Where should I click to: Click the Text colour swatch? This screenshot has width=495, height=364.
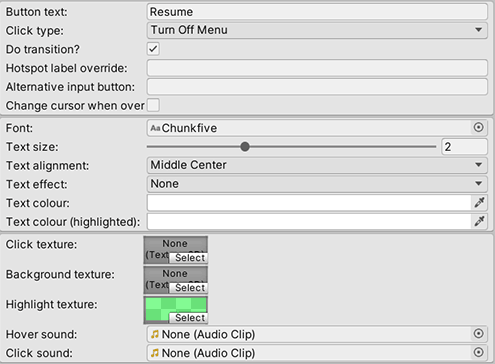pyautogui.click(x=309, y=203)
